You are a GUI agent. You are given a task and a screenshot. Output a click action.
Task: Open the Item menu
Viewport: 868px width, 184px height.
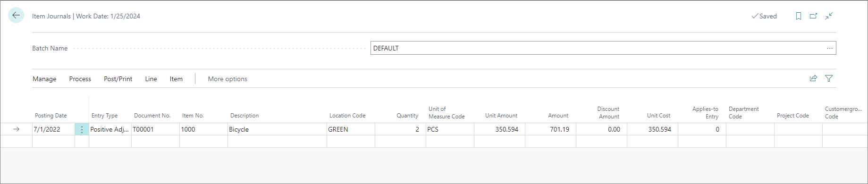point(176,79)
